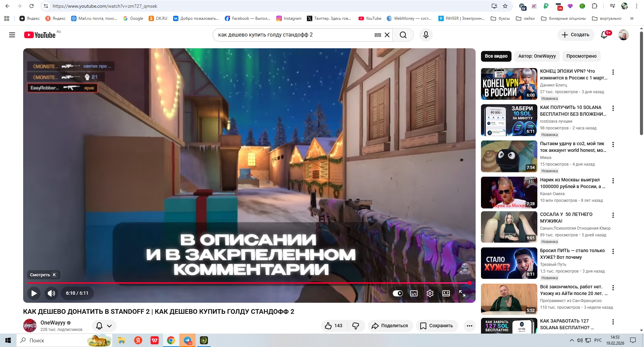Open the Windows Start menu
This screenshot has width=644, height=347.
pos(8,340)
